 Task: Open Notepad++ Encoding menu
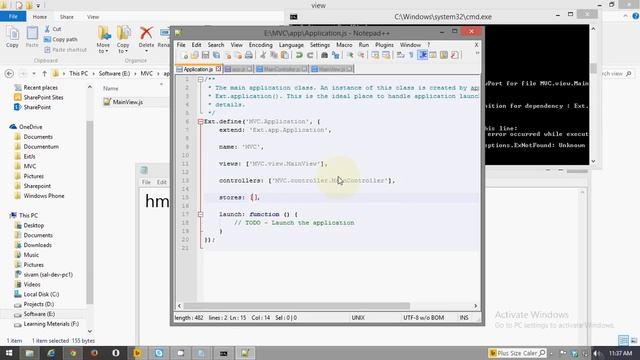pyautogui.click(x=260, y=45)
